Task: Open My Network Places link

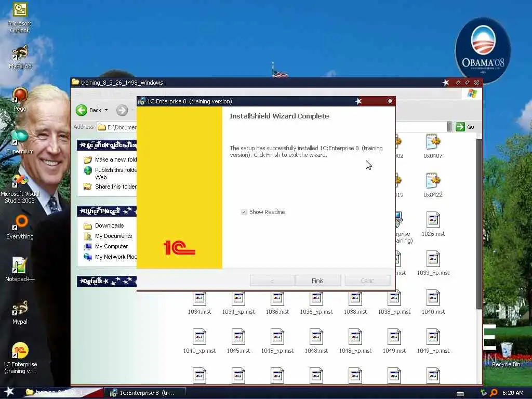Action: (x=110, y=257)
